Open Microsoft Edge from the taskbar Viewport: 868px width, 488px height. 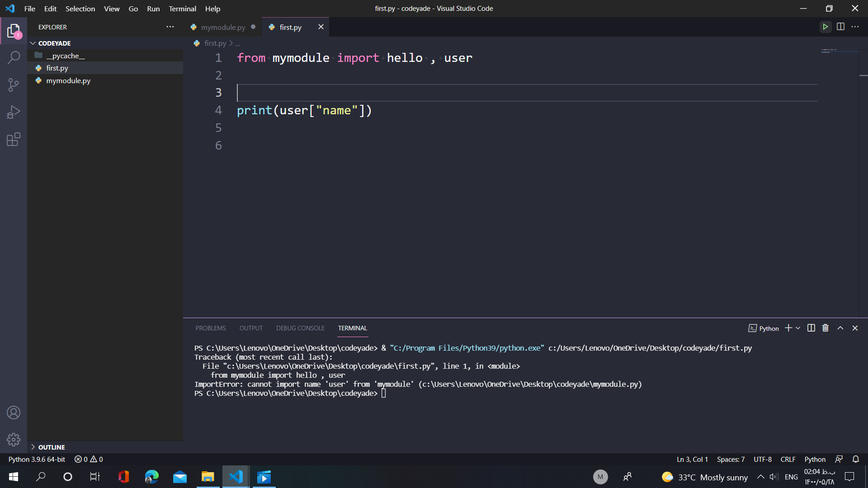[x=151, y=477]
